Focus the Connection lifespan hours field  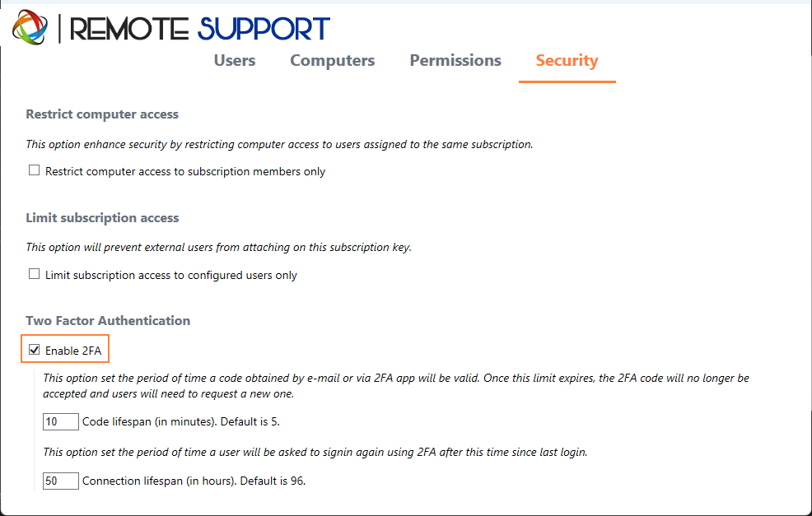point(61,481)
